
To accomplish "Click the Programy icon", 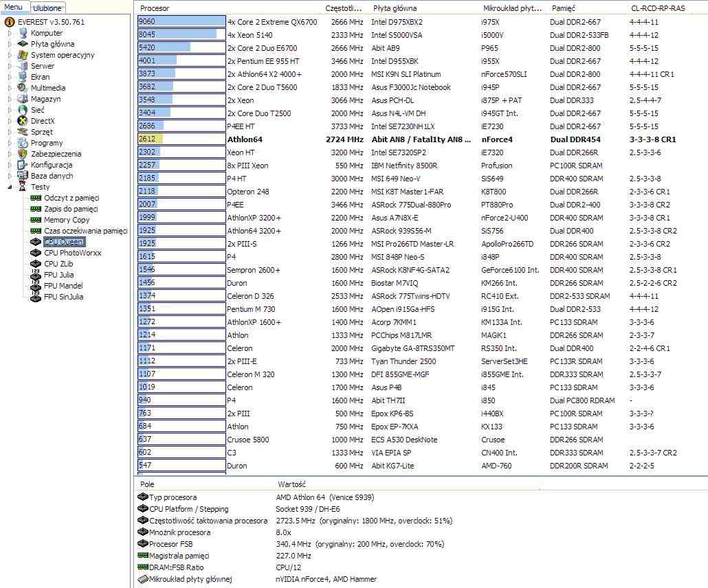I will [x=23, y=143].
